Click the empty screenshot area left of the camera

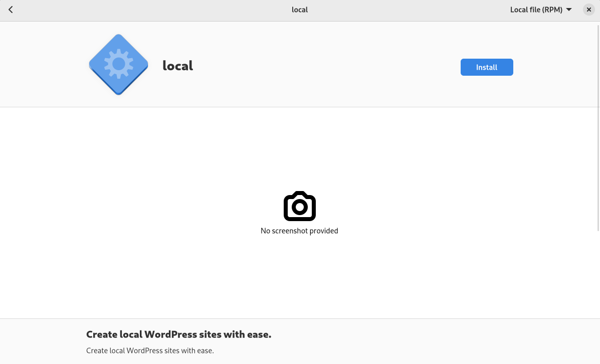coord(150,211)
